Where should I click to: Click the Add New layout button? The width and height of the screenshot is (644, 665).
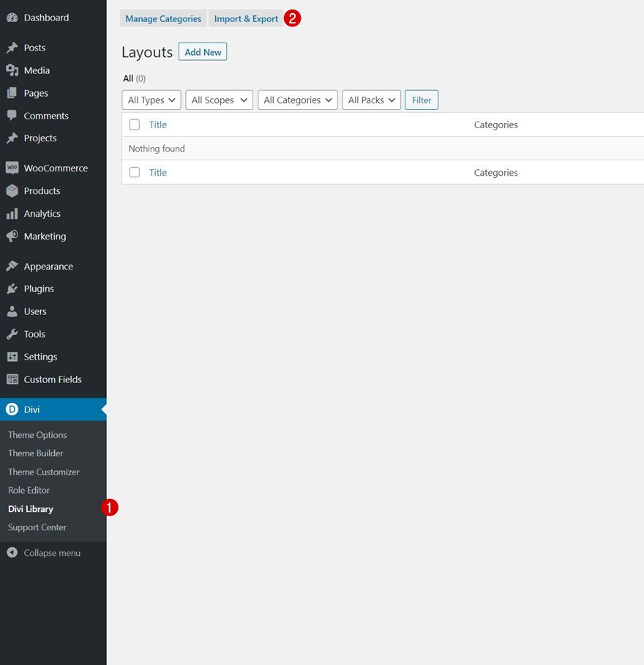point(202,51)
